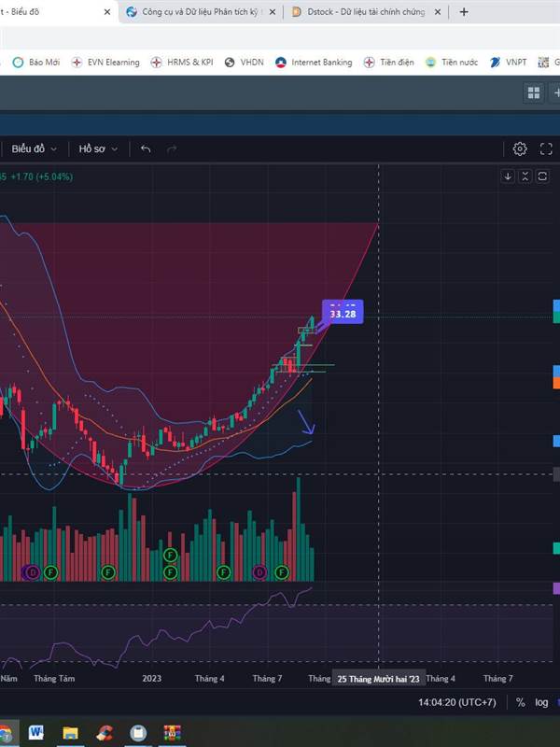
Task: Select the 'Biểu đồ' browser tab
Action: [x=52, y=12]
